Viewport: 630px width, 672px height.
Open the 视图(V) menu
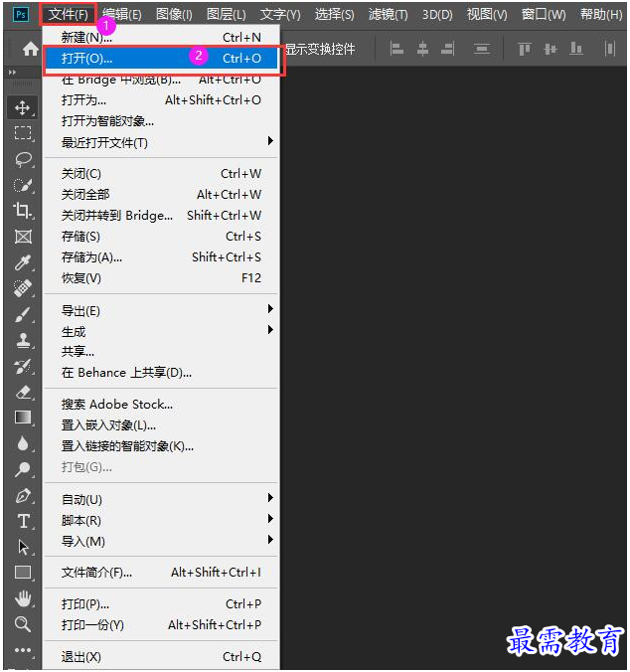coord(487,15)
